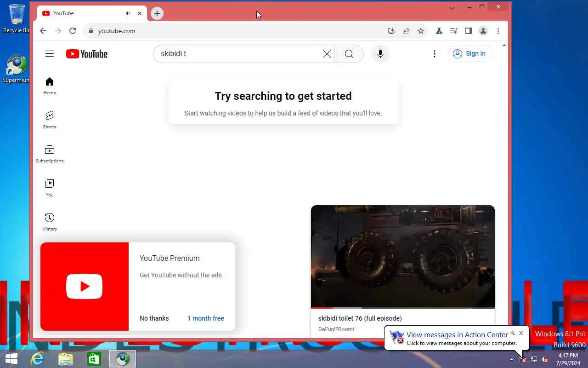The height and width of the screenshot is (368, 588).
Task: Focus the YouTube search box
Action: coord(239,54)
